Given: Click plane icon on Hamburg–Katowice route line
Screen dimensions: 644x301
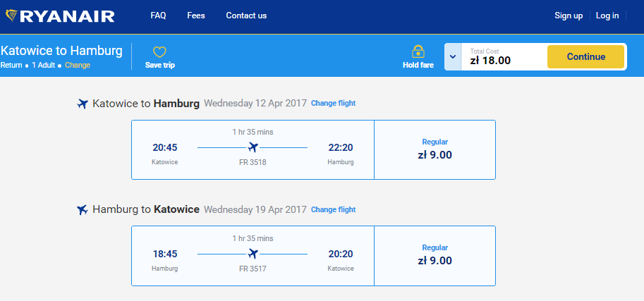Looking at the screenshot, I should [x=253, y=253].
